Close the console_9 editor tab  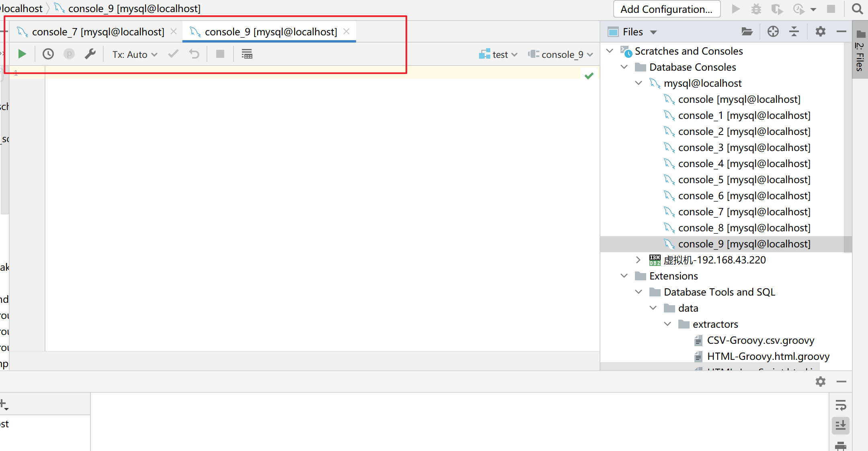[346, 31]
